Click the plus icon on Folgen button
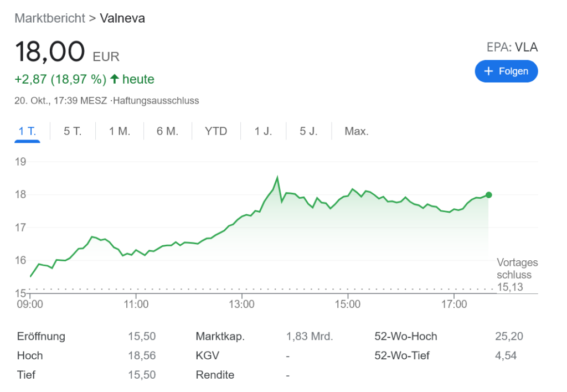The height and width of the screenshot is (392, 567). point(488,71)
